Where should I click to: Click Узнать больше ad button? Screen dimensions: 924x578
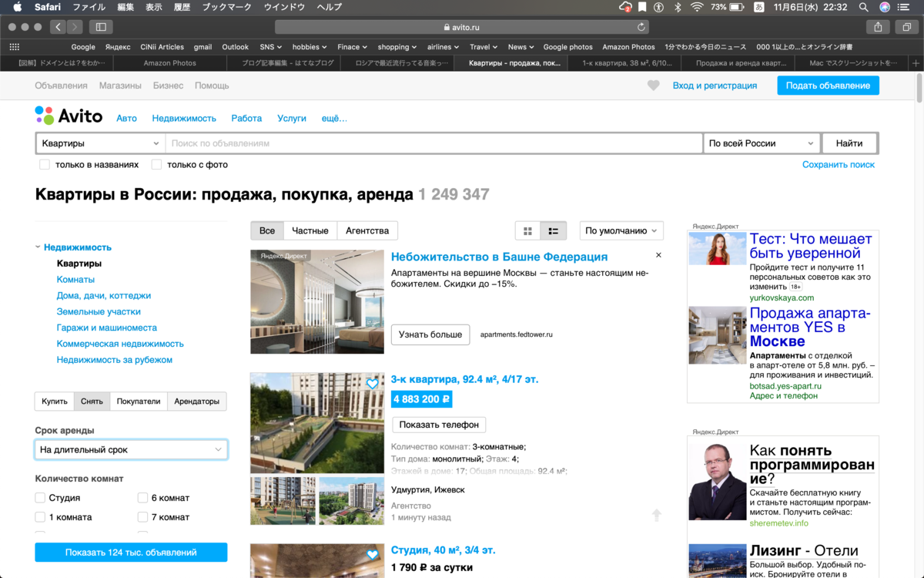pyautogui.click(x=430, y=334)
